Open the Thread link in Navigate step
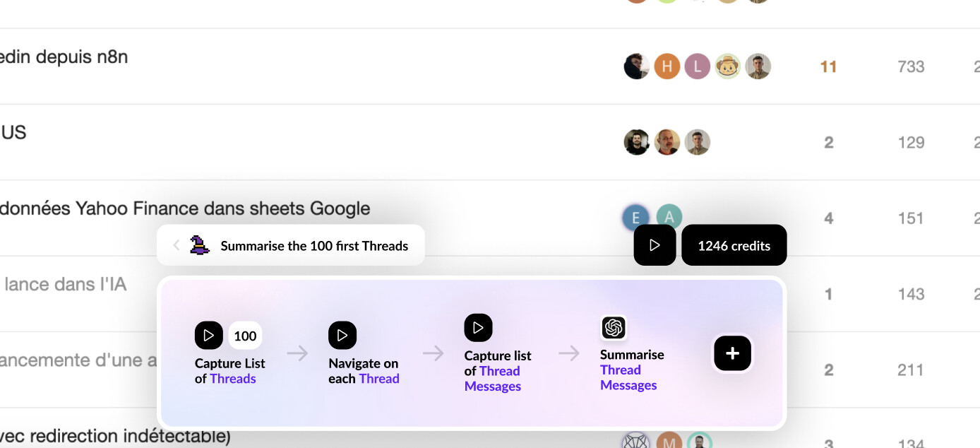This screenshot has width=980, height=448. click(379, 379)
